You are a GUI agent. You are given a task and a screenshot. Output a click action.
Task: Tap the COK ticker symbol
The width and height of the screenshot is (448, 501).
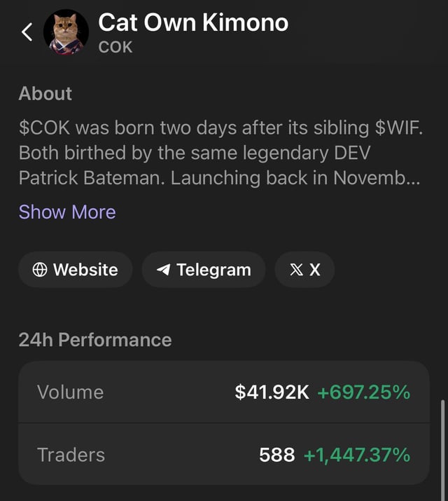click(115, 48)
